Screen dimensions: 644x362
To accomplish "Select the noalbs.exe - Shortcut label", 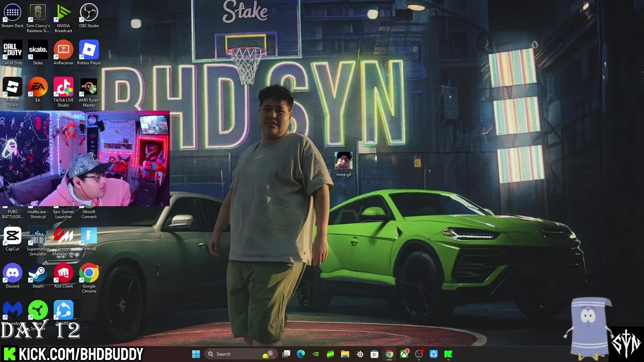I will click(38, 214).
